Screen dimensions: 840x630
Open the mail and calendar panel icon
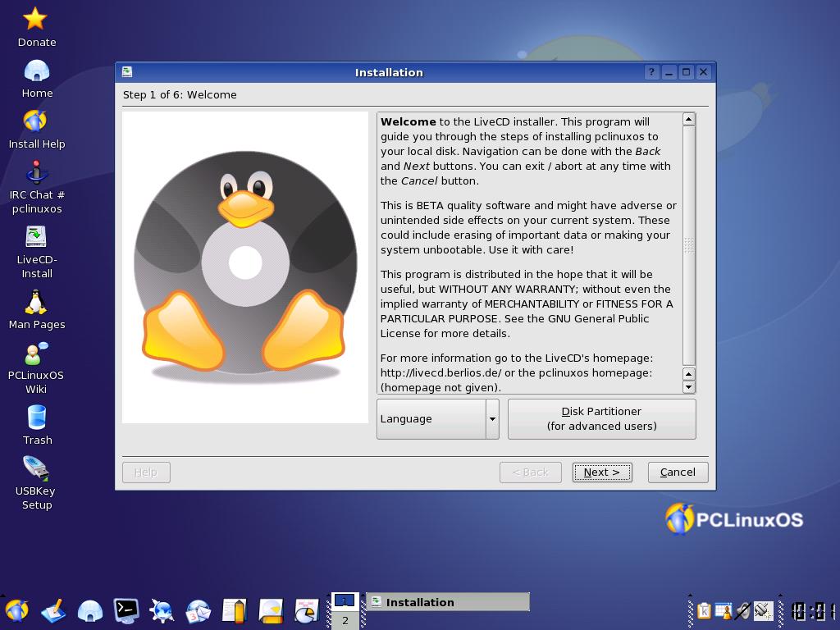click(x=199, y=610)
